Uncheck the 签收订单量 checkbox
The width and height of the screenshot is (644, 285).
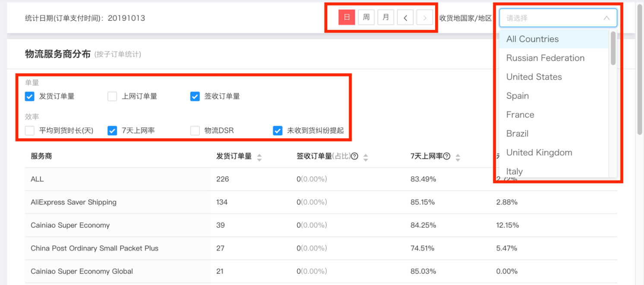click(x=195, y=96)
